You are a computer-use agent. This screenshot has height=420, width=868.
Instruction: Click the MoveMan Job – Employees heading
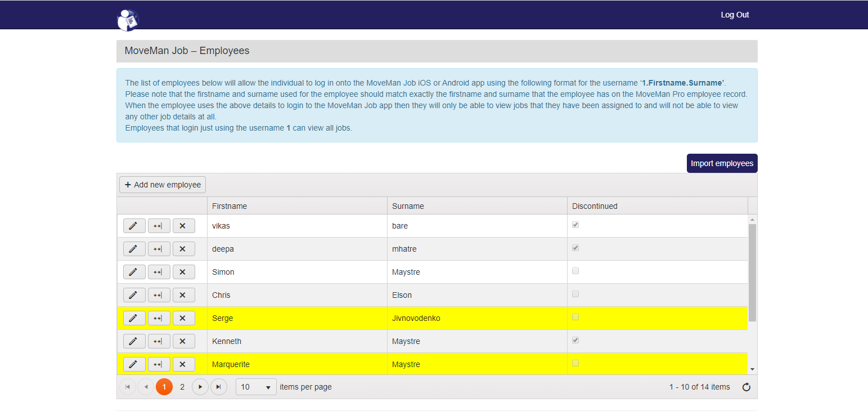coord(187,51)
